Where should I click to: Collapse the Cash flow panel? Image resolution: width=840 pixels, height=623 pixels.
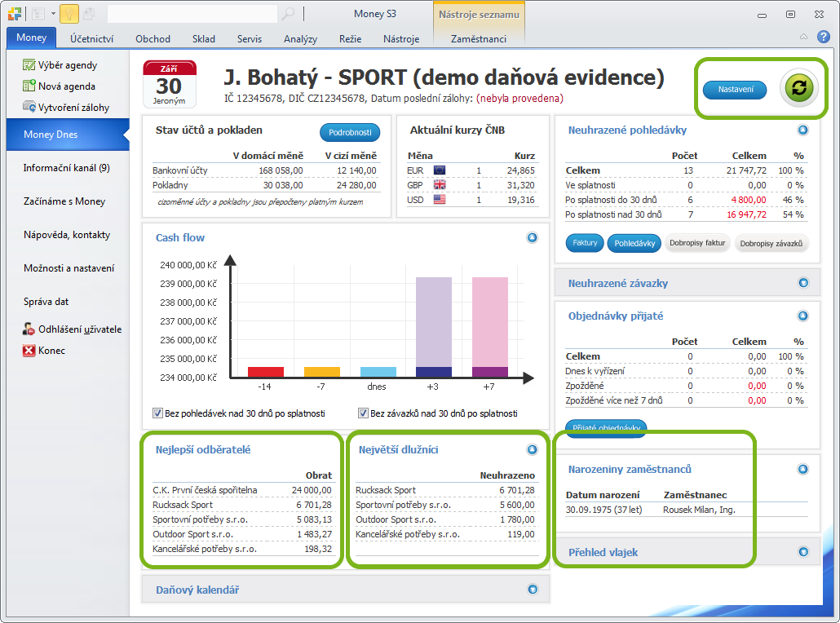(532, 238)
